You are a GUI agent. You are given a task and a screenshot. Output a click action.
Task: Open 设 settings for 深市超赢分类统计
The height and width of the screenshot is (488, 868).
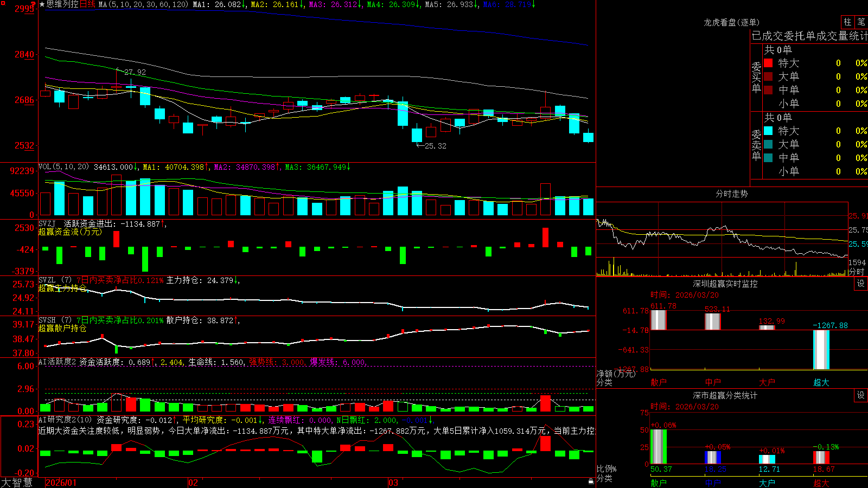click(x=861, y=395)
